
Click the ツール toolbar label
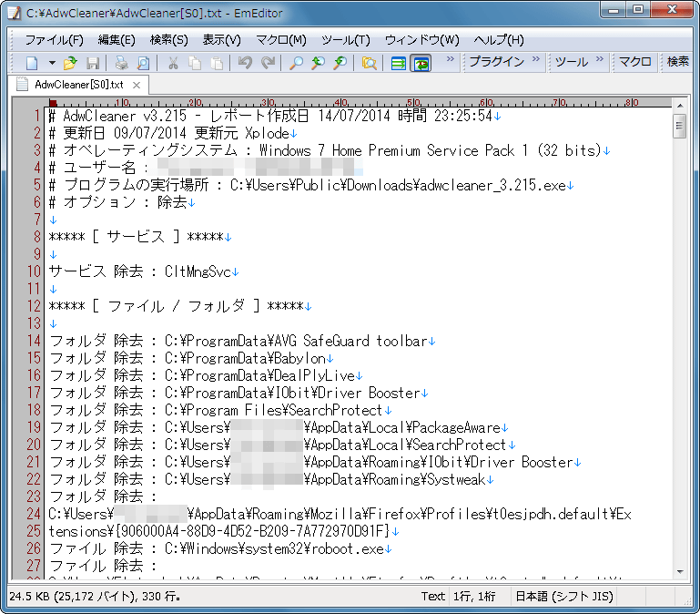point(572,62)
